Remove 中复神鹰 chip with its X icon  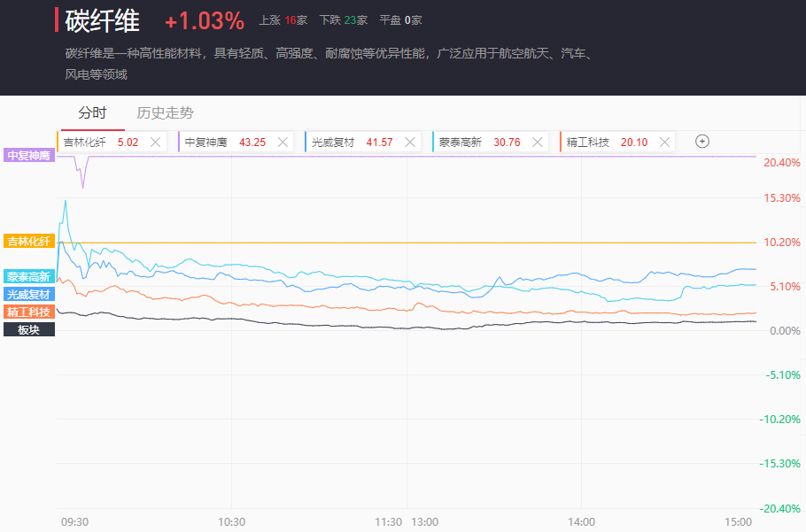coord(283,142)
